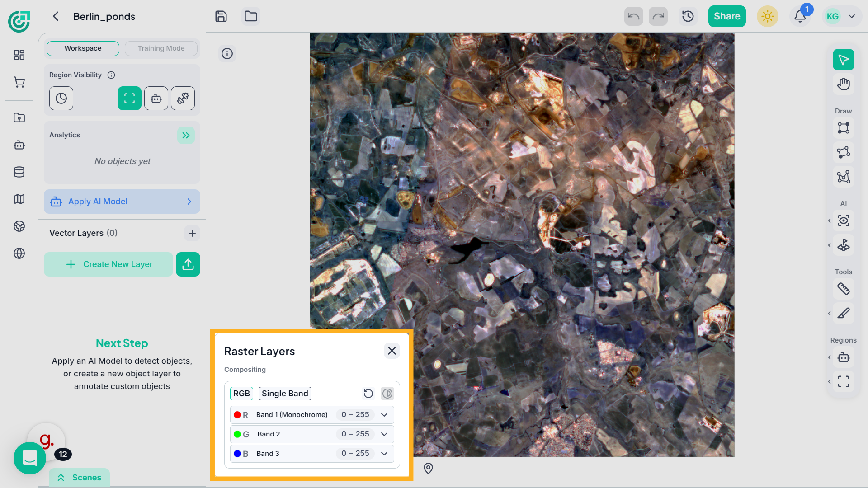
Task: Toggle the robot region visibility button
Action: tap(156, 98)
